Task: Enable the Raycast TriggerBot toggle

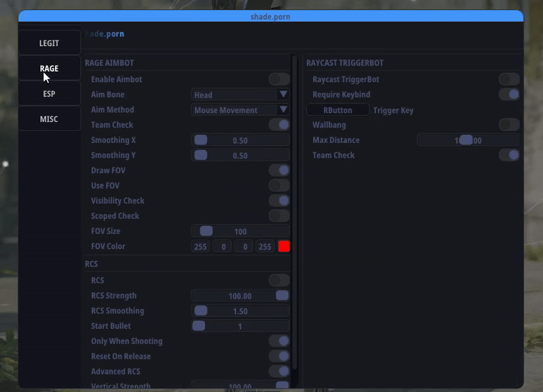Action: pyautogui.click(x=509, y=79)
